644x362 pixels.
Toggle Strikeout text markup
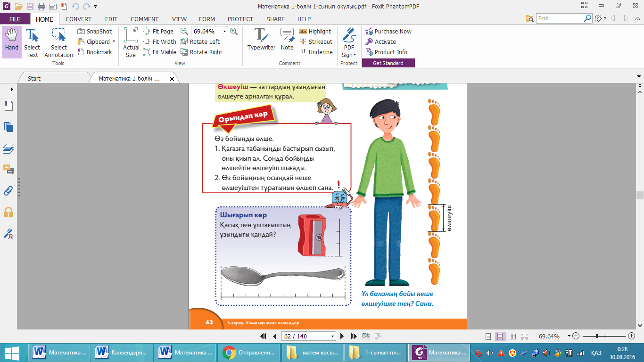(316, 42)
